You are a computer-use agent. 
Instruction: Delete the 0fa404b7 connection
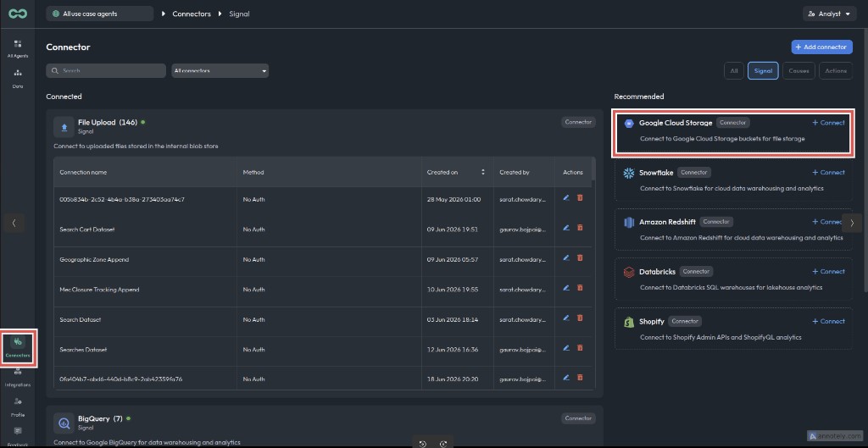tap(580, 378)
